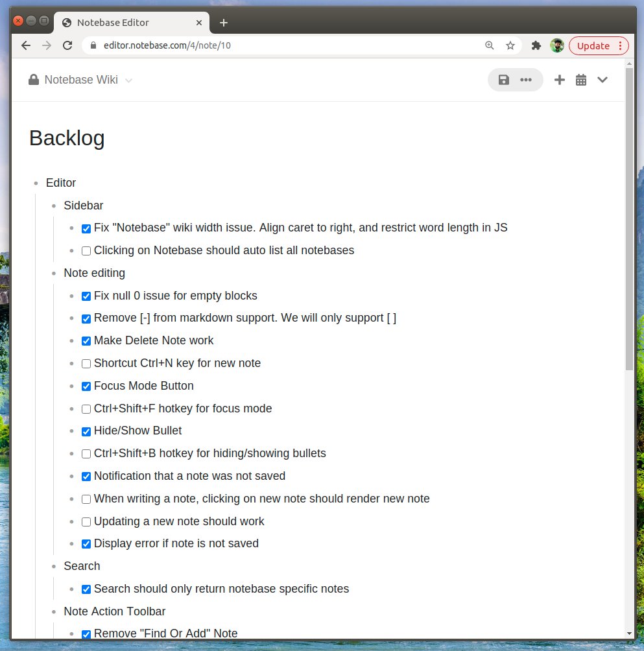Click the 'Editor' list item text

(x=60, y=183)
